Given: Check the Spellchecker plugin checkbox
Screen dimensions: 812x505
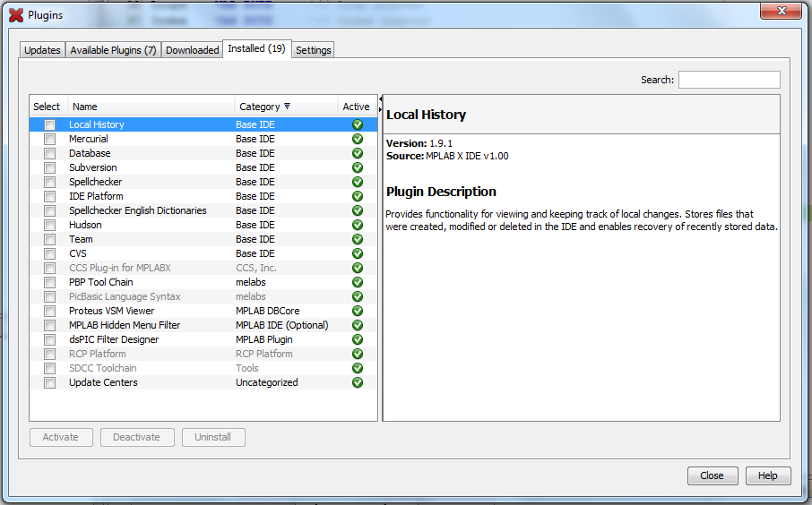Looking at the screenshot, I should tap(50, 182).
